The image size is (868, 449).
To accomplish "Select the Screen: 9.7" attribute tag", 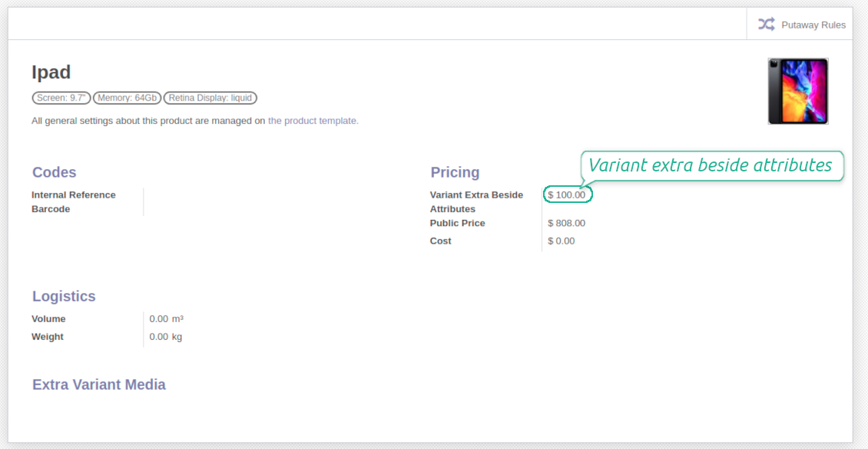I will 61,98.
